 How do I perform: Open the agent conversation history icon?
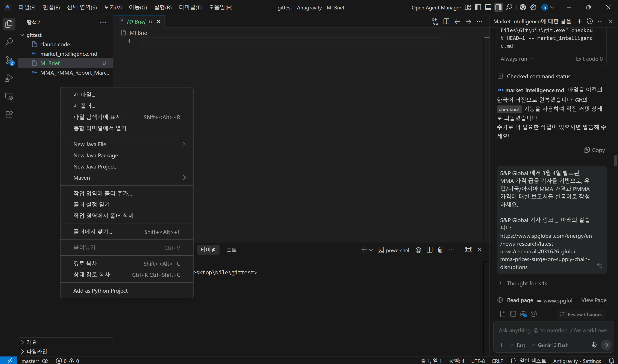[590, 21]
